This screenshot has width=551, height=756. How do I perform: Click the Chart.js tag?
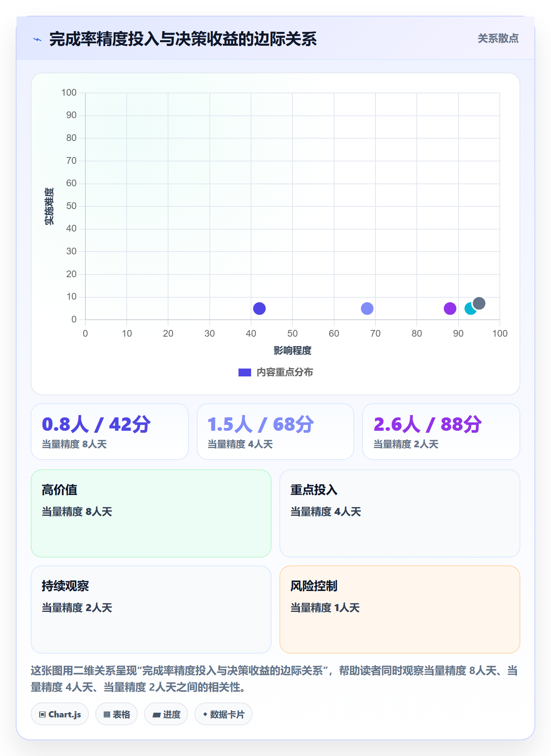click(x=60, y=714)
